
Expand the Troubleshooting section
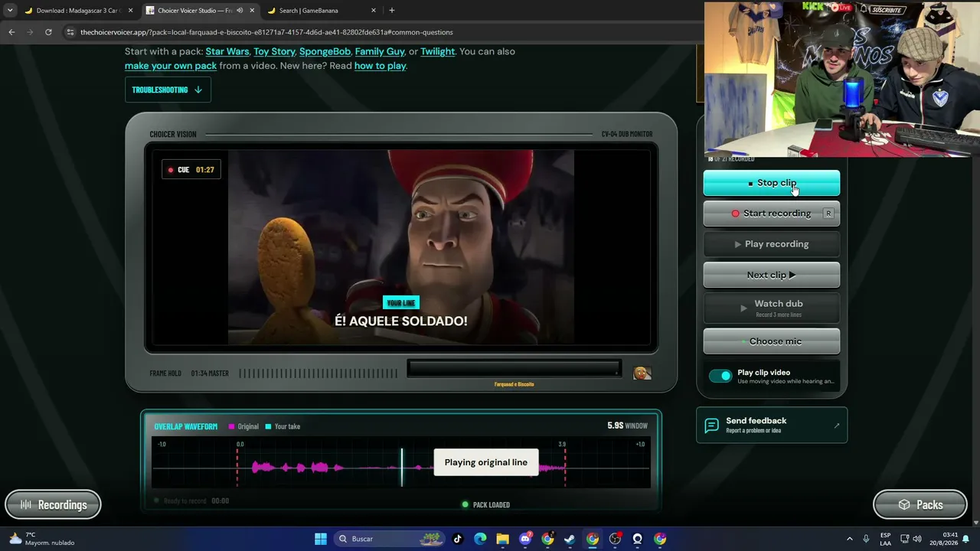(168, 90)
